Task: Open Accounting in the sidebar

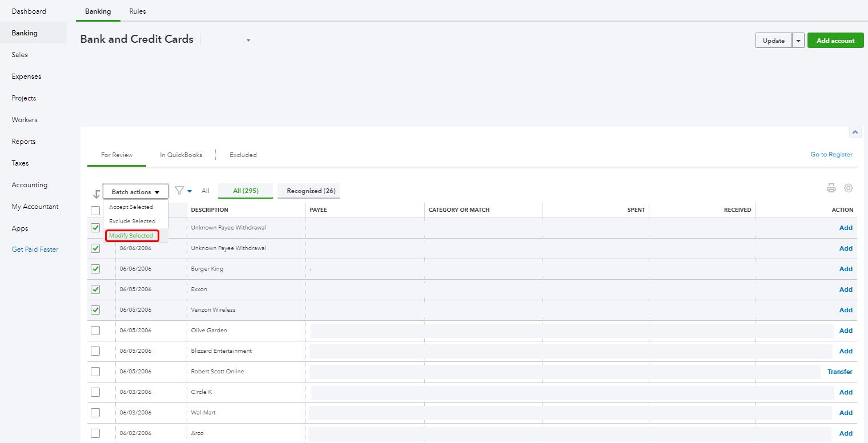Action: (30, 185)
